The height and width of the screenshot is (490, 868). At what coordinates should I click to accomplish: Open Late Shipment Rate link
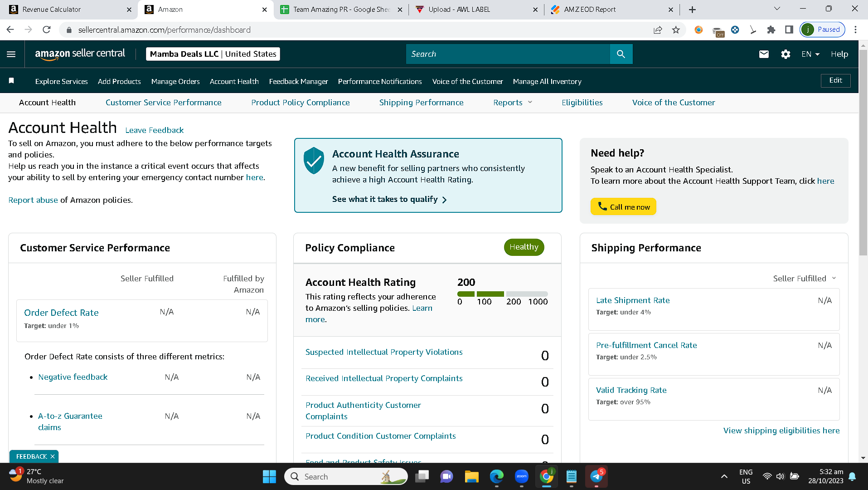633,300
